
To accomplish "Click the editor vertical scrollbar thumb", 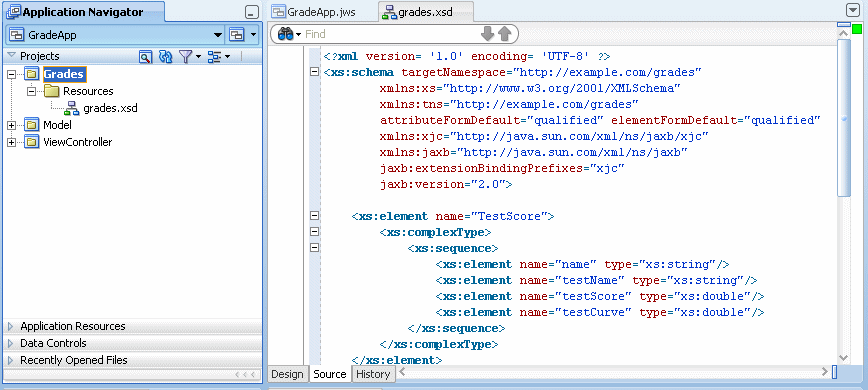I will (843, 117).
